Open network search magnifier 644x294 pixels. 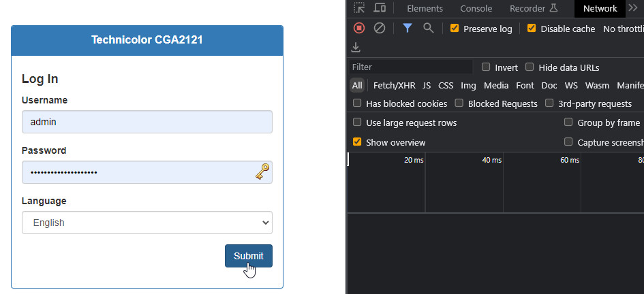pyautogui.click(x=428, y=28)
